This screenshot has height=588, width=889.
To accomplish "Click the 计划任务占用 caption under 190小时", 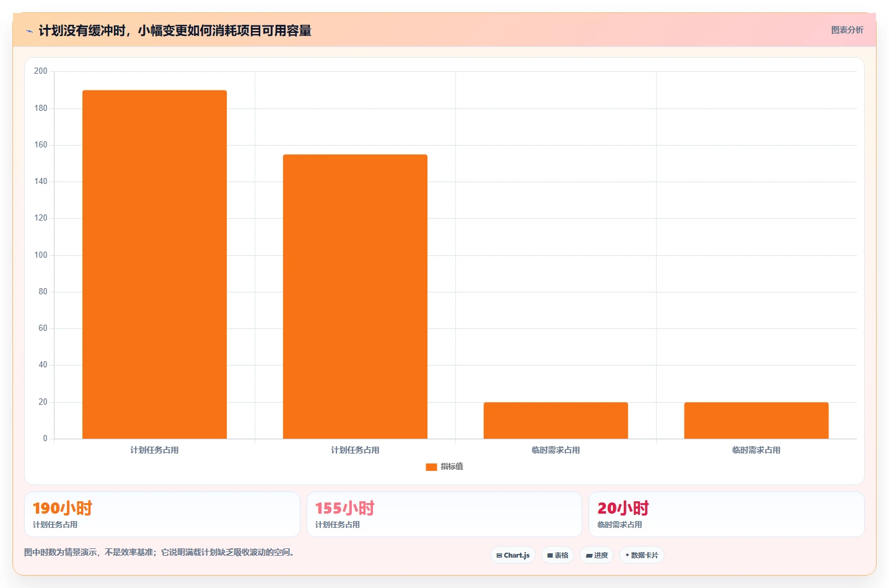I will (x=55, y=525).
